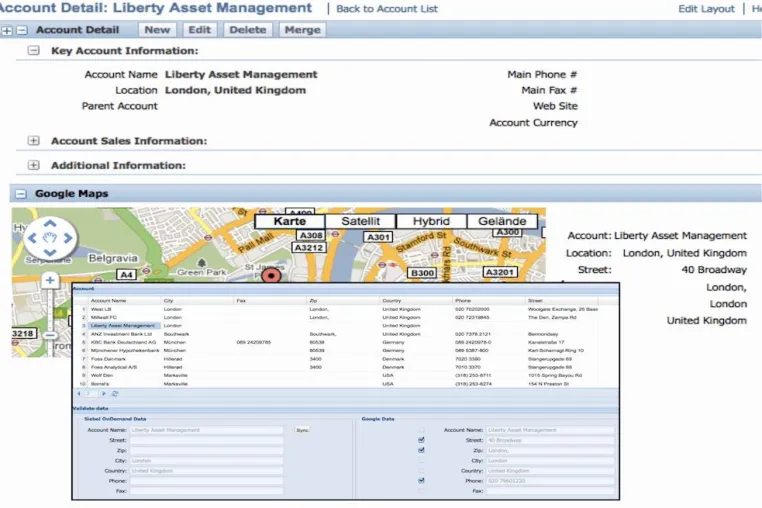Zoom in with the map plus button
Image resolution: width=762 pixels, height=508 pixels.
(x=50, y=280)
